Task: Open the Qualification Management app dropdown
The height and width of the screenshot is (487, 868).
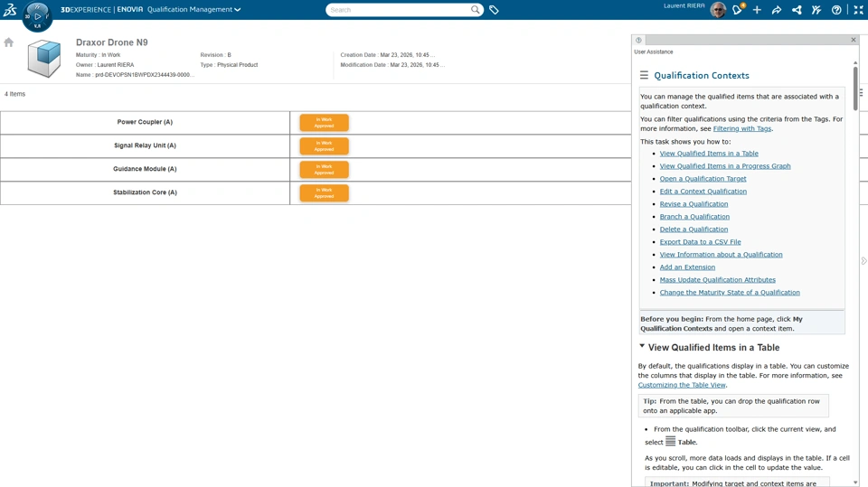Action: coord(193,9)
